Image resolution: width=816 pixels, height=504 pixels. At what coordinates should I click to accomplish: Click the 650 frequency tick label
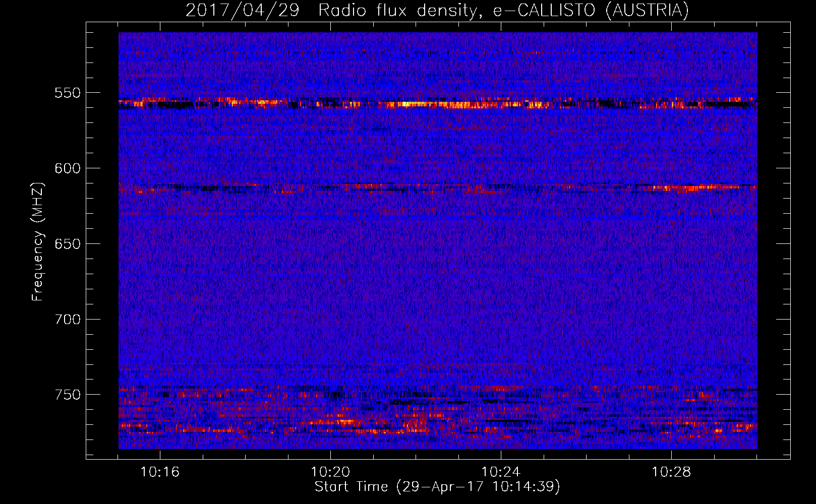(x=68, y=244)
